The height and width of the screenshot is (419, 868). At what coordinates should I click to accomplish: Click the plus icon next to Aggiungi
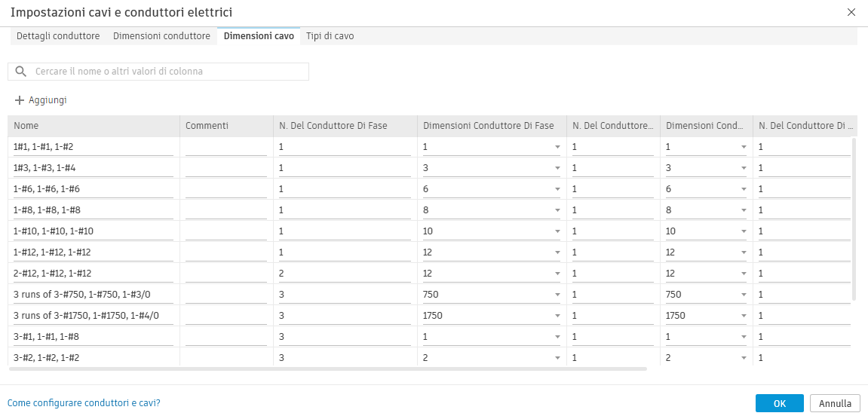(x=20, y=100)
